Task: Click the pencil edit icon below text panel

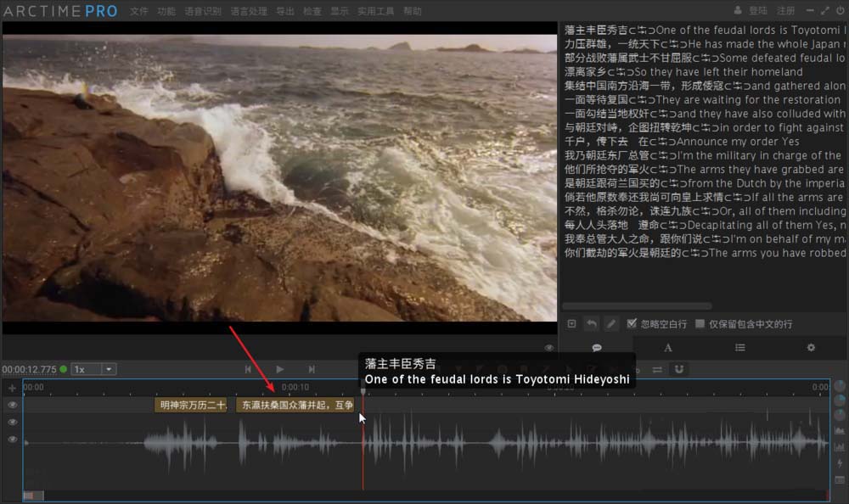Action: tap(610, 324)
